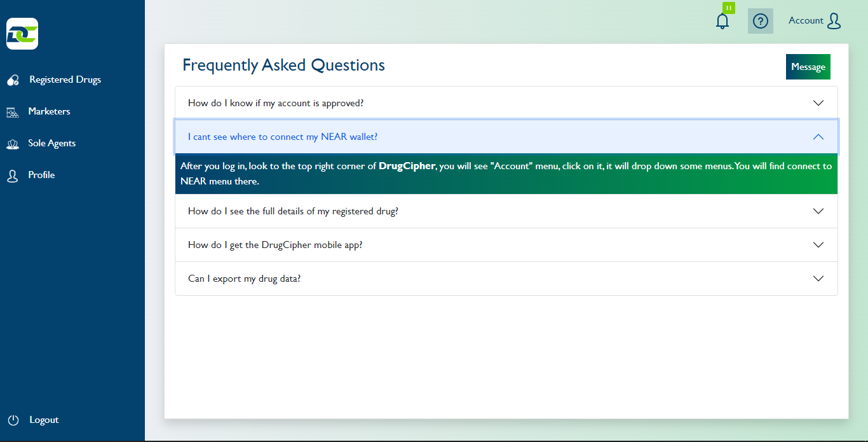Image resolution: width=868 pixels, height=442 pixels.
Task: Click the Marketers sidebar icon
Action: coord(13,112)
